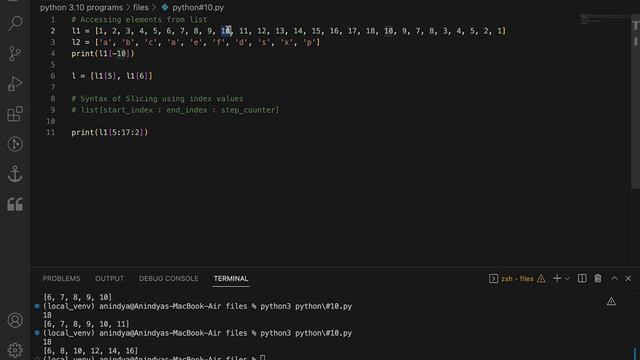Open the Search view in activity bar
640x360 pixels.
click(15, 23)
